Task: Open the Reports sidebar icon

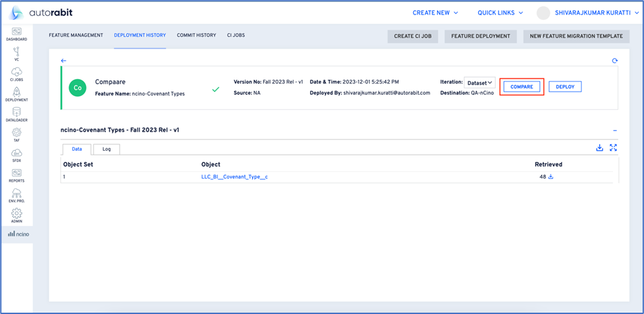Action: pyautogui.click(x=16, y=175)
